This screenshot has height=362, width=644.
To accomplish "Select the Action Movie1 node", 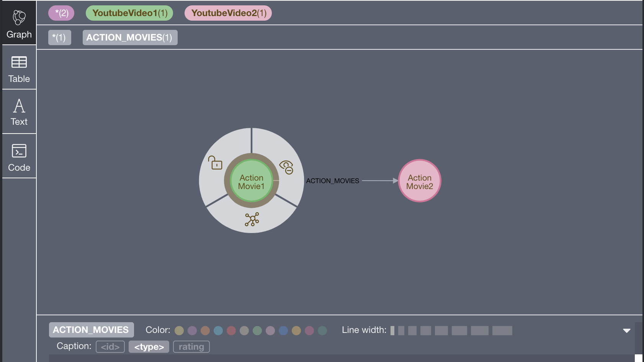I will tap(252, 181).
